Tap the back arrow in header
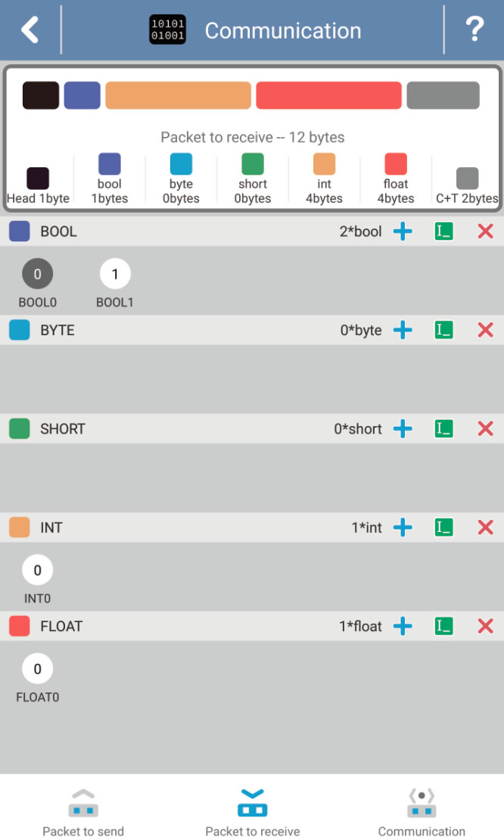 30,30
